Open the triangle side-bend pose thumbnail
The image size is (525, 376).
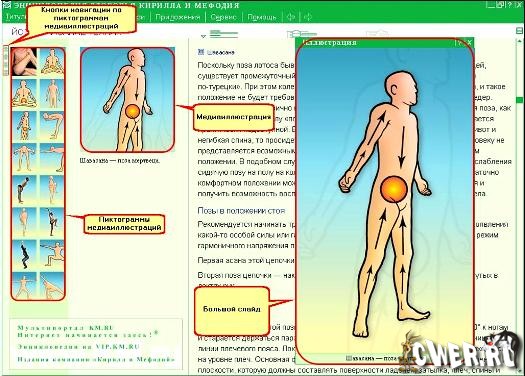coord(52,286)
